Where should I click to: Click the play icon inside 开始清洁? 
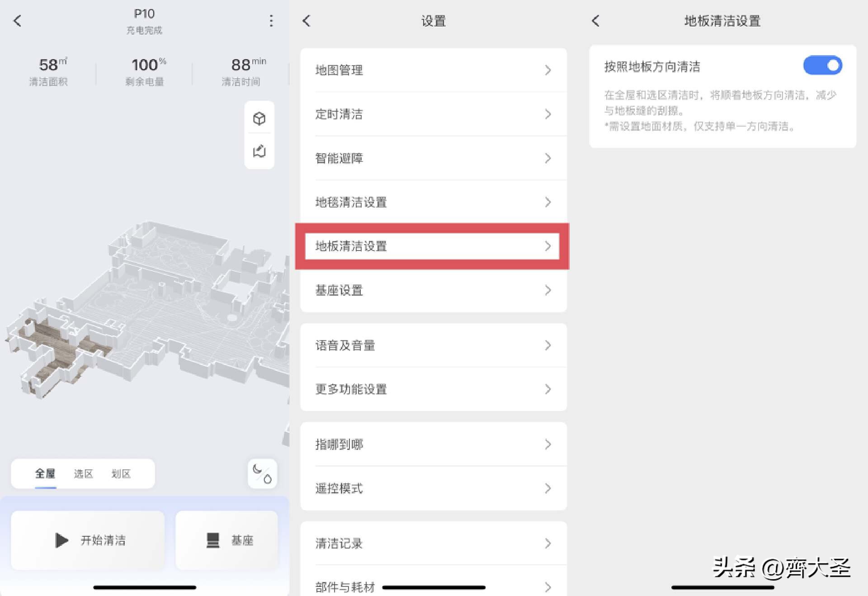coord(61,540)
